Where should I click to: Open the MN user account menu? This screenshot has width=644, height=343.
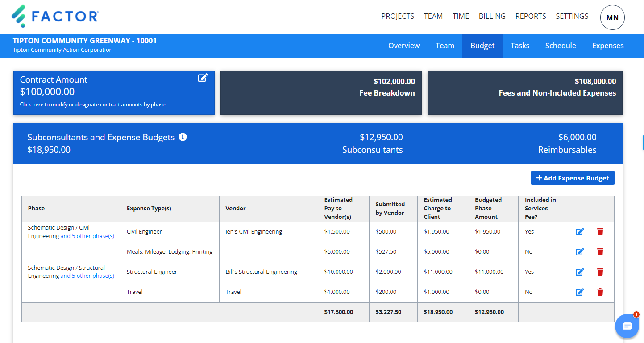(x=612, y=17)
